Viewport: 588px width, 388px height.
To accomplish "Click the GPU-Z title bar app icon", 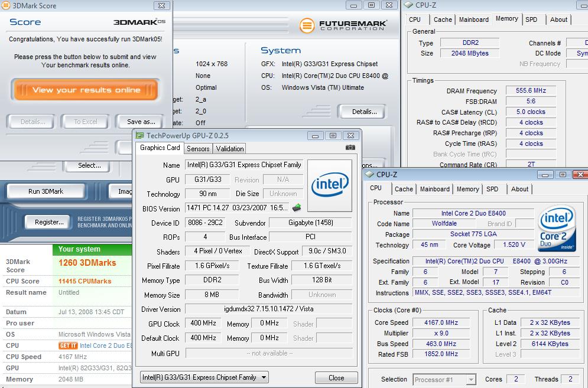I will tap(140, 135).
